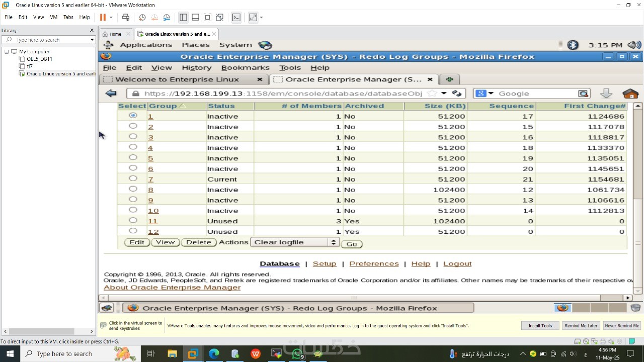The height and width of the screenshot is (362, 644).
Task: Toggle the VMware library sidebar view icon
Action: coord(183,17)
